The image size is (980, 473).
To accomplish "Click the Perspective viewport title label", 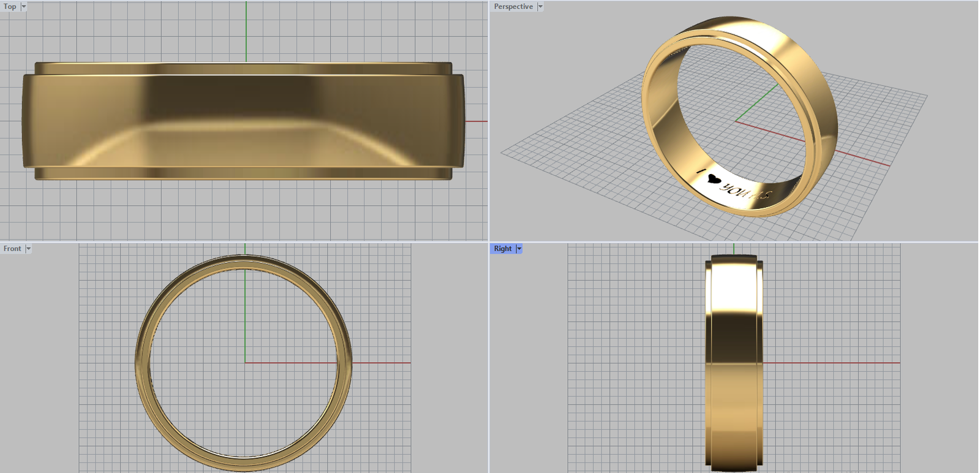I will pos(513,7).
